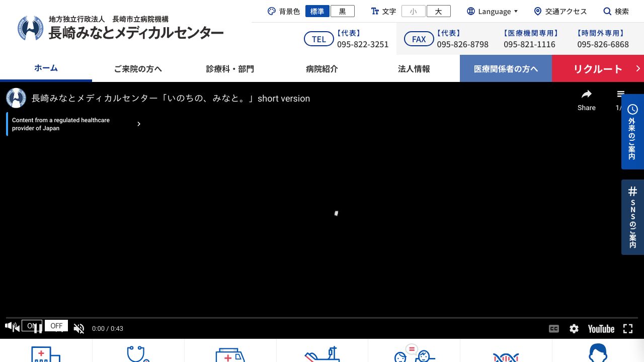Click the DNA strand quick-link icon
644x362 pixels.
(506, 354)
